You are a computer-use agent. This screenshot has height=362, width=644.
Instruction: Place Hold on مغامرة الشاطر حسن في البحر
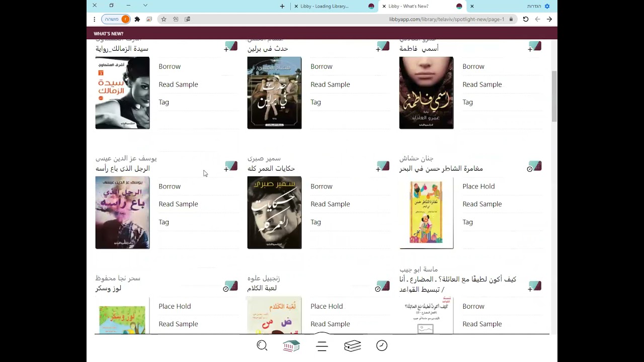point(478,186)
